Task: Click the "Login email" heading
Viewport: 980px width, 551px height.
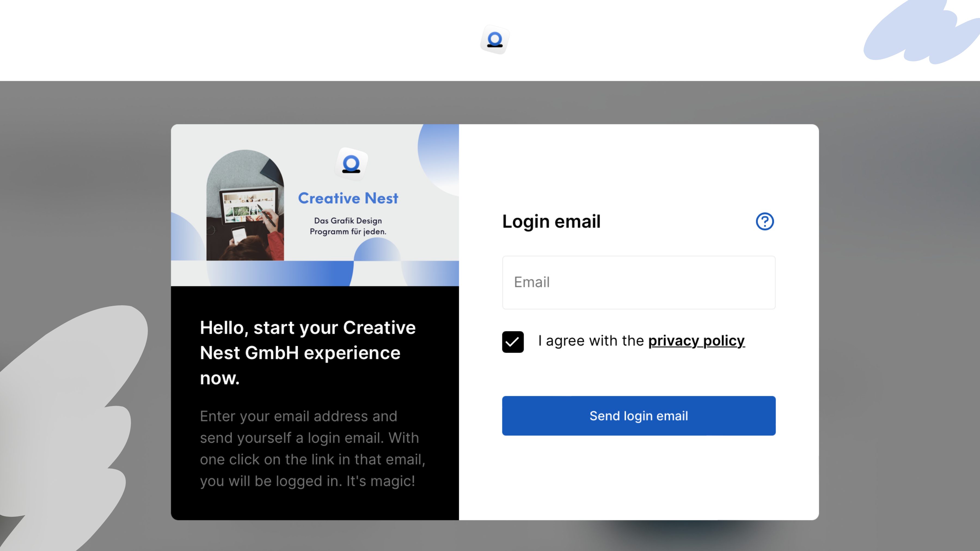Action: coord(551,221)
